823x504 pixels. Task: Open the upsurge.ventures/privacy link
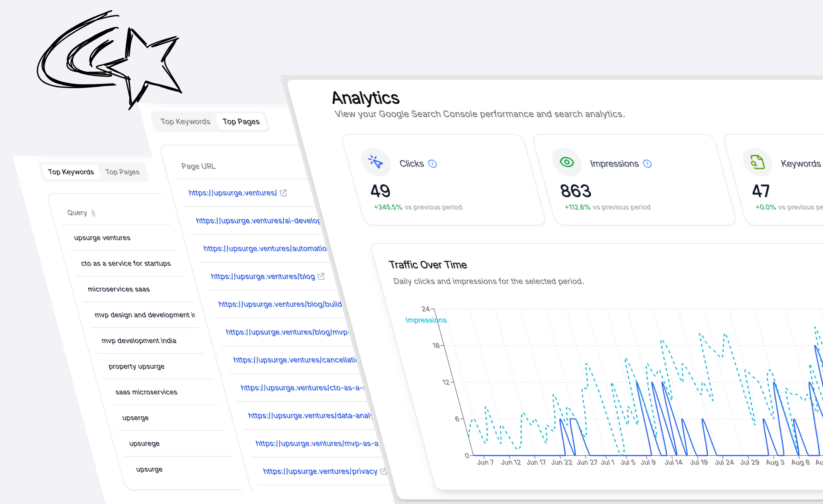coord(320,471)
